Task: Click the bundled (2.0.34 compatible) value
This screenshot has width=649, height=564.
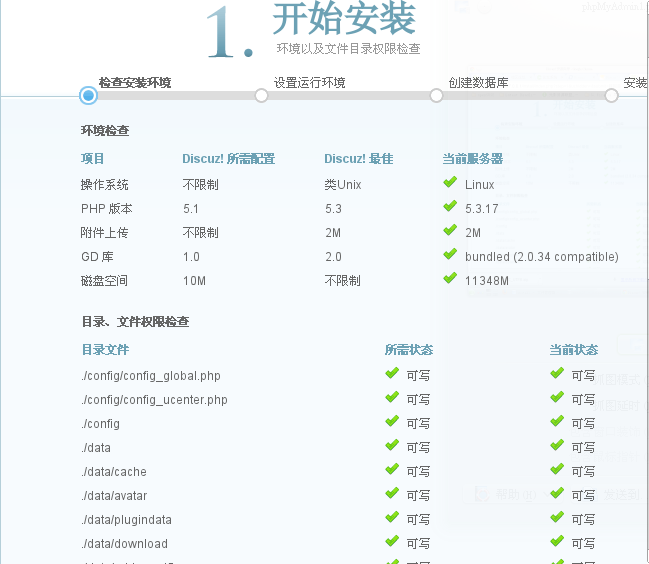Action: pos(542,257)
